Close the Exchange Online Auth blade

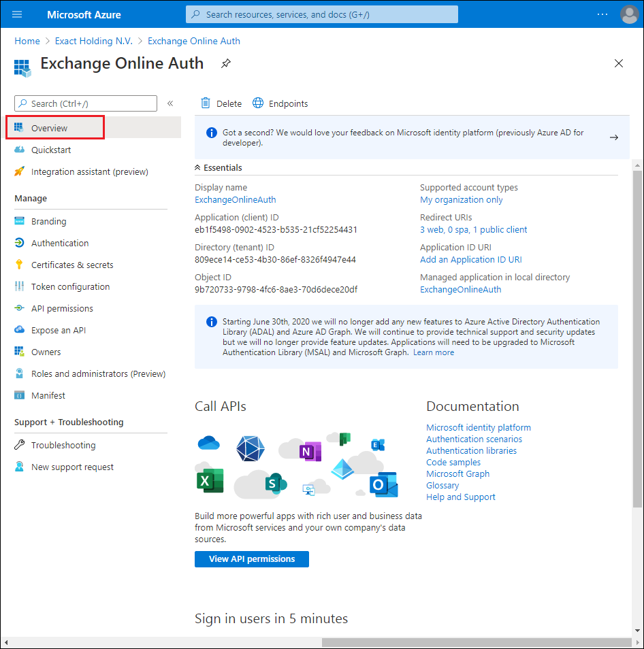coord(618,63)
